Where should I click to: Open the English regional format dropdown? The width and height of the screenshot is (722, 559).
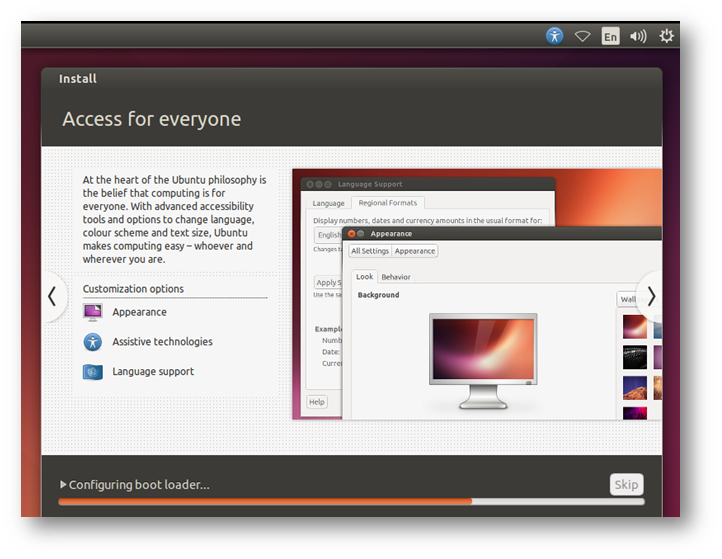click(329, 235)
